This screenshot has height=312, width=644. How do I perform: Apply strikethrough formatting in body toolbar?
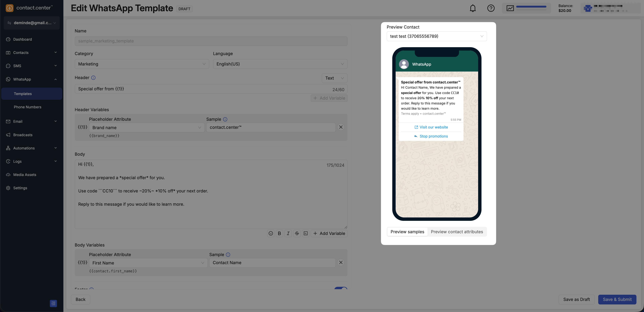(x=297, y=233)
